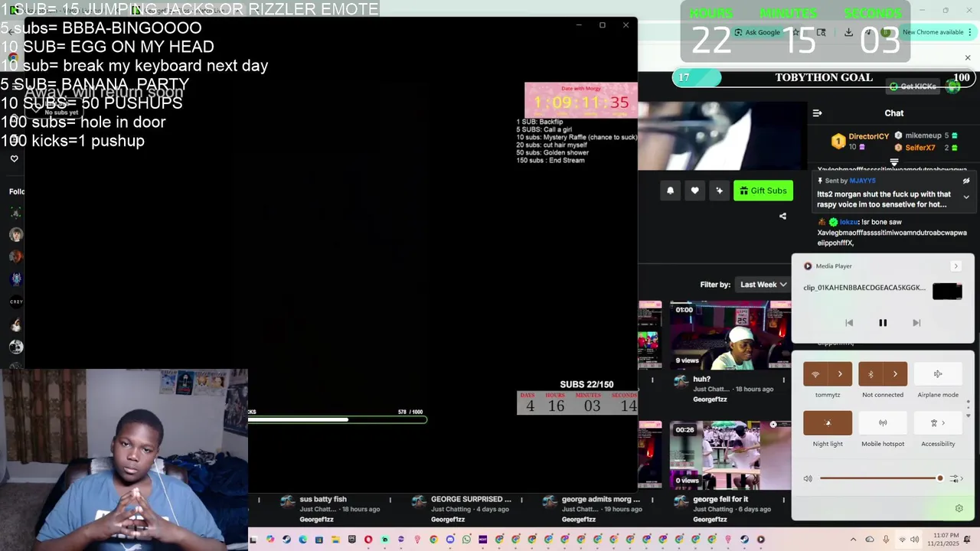Viewport: 980px width, 551px height.
Task: Follow the channel with heart button
Action: [x=694, y=191]
